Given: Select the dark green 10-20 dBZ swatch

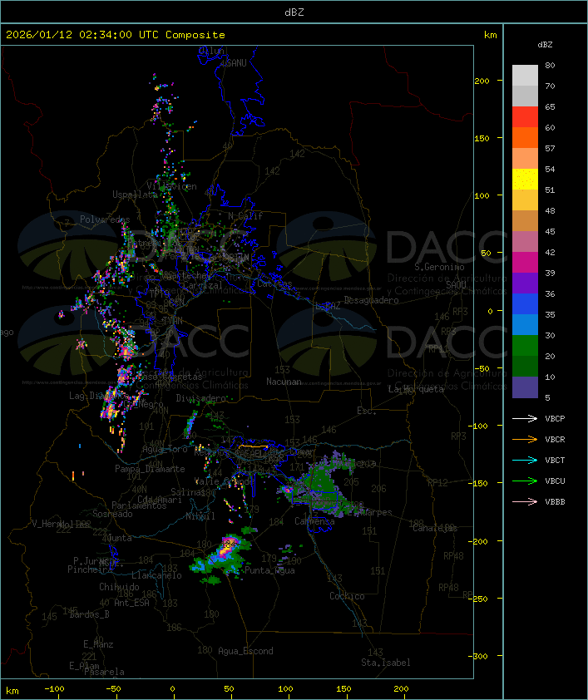Looking at the screenshot, I should [x=525, y=367].
